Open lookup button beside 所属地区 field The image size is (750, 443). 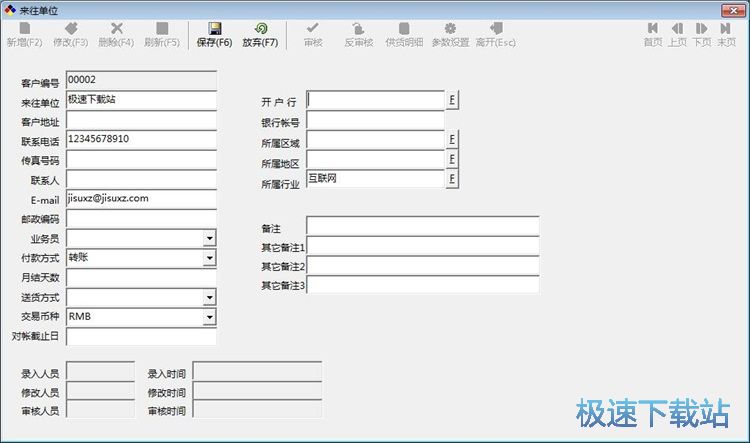click(x=452, y=159)
